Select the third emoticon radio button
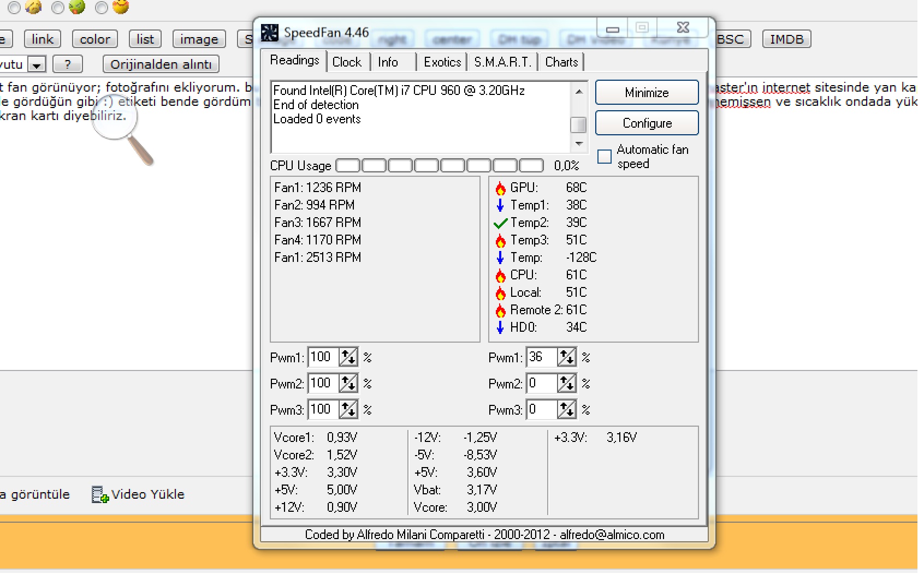The height and width of the screenshot is (574, 924). pyautogui.click(x=102, y=7)
